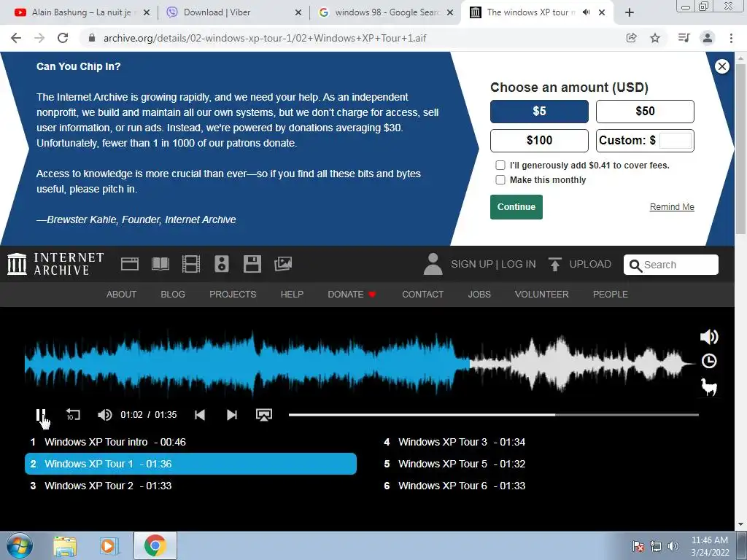Open the HELP menu item
The width and height of the screenshot is (747, 560).
coord(292,295)
